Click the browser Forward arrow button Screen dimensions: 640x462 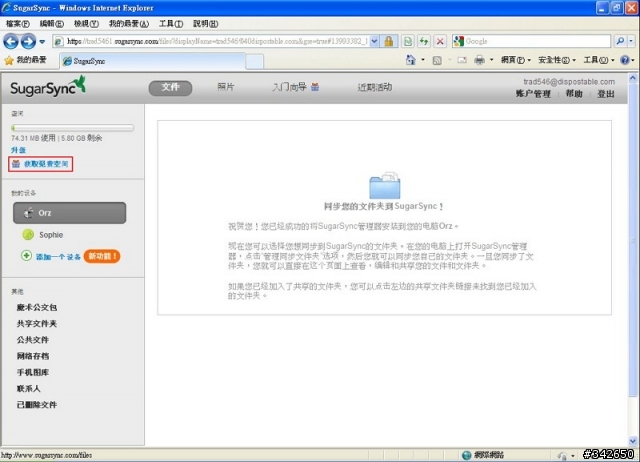tap(28, 41)
